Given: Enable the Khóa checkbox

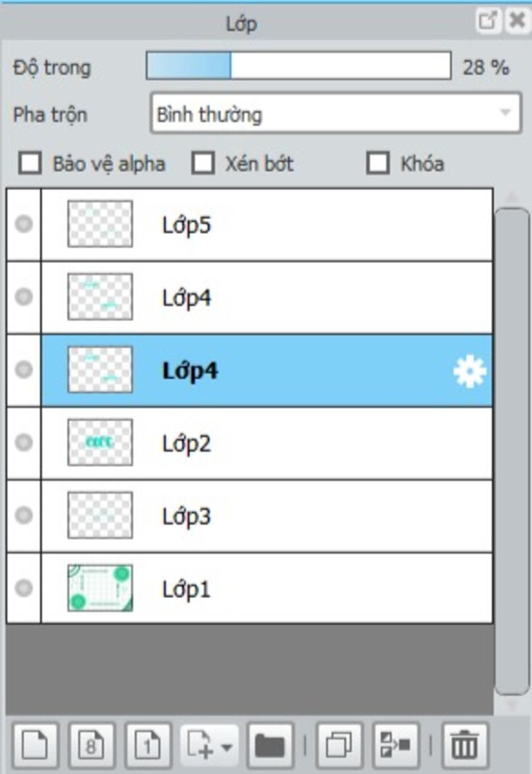Looking at the screenshot, I should (x=378, y=163).
